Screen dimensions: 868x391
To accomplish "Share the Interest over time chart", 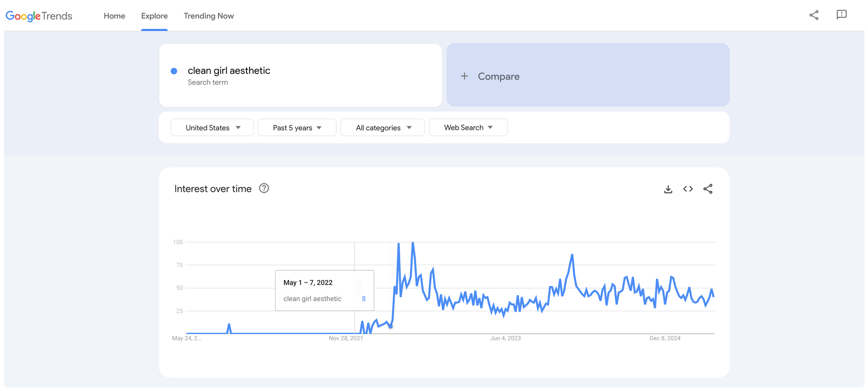I will tap(708, 189).
